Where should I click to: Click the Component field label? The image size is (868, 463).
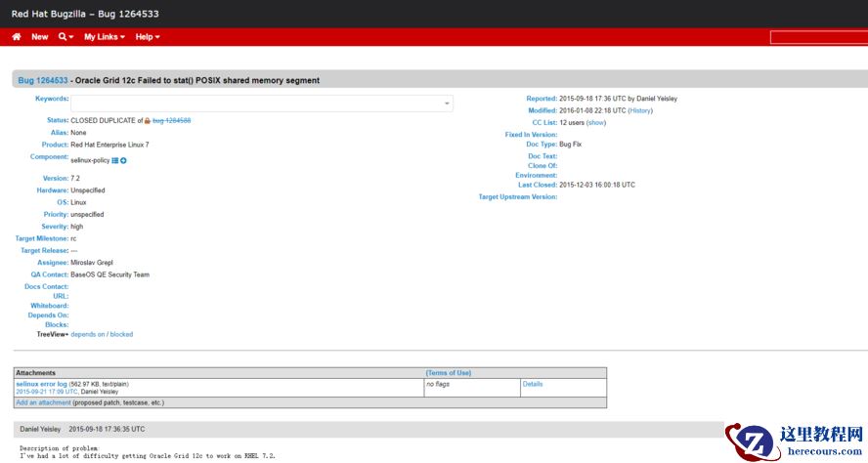click(x=49, y=156)
